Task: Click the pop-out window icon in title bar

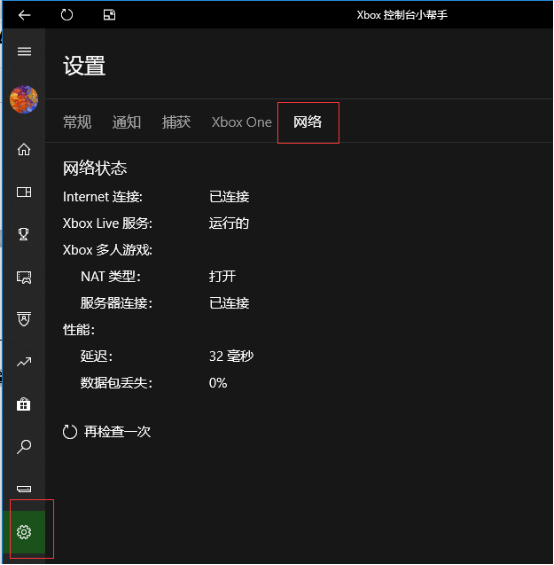Action: click(109, 15)
